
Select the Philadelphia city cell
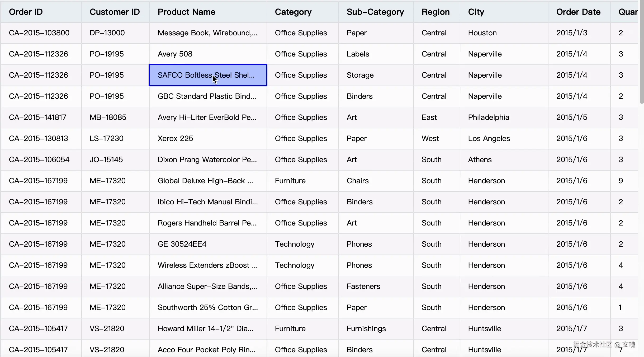pyautogui.click(x=489, y=117)
